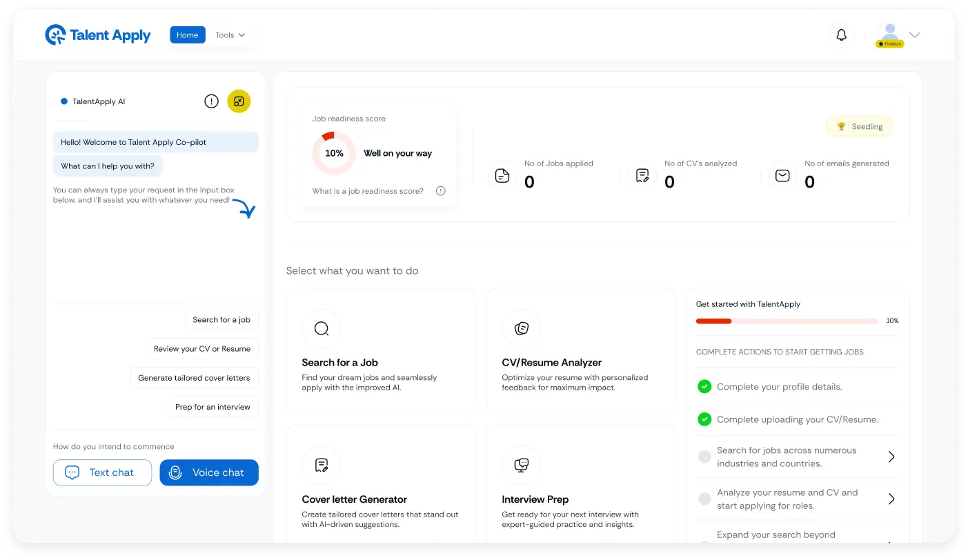Image resolution: width=968 pixels, height=560 pixels.
Task: Switch to the Home tab
Action: coord(187,34)
